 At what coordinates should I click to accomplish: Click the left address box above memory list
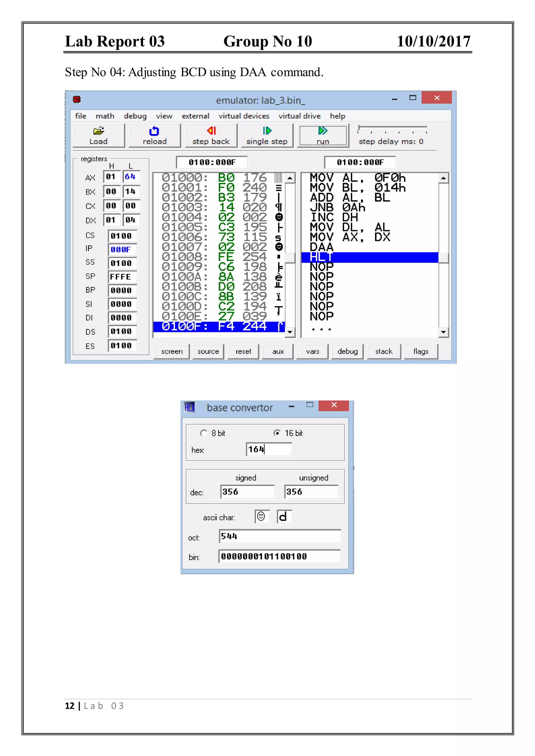tap(212, 162)
